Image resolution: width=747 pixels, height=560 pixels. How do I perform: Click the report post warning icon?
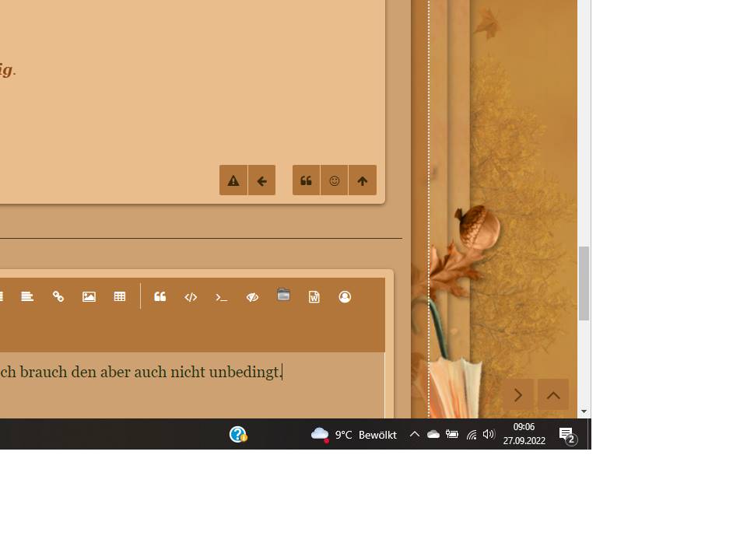click(x=233, y=180)
